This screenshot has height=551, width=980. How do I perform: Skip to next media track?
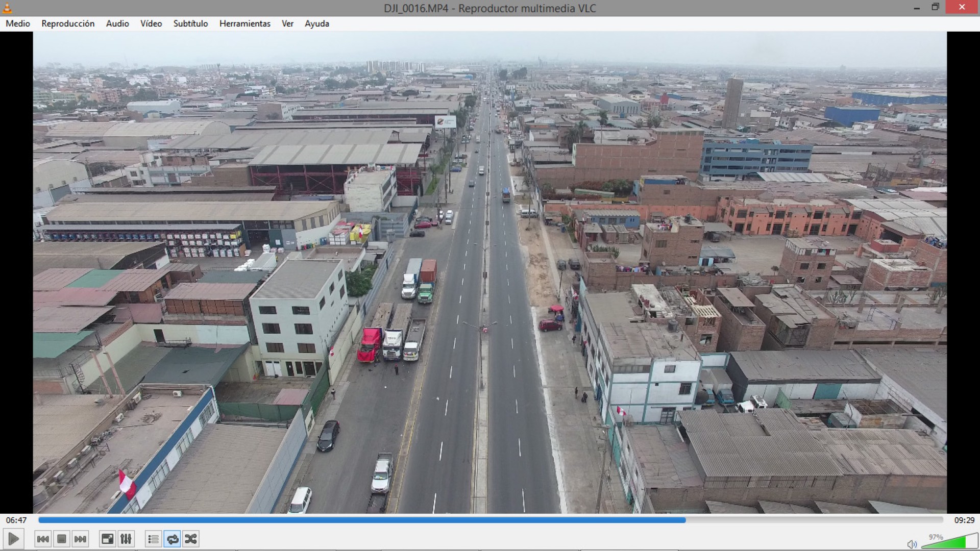click(80, 539)
